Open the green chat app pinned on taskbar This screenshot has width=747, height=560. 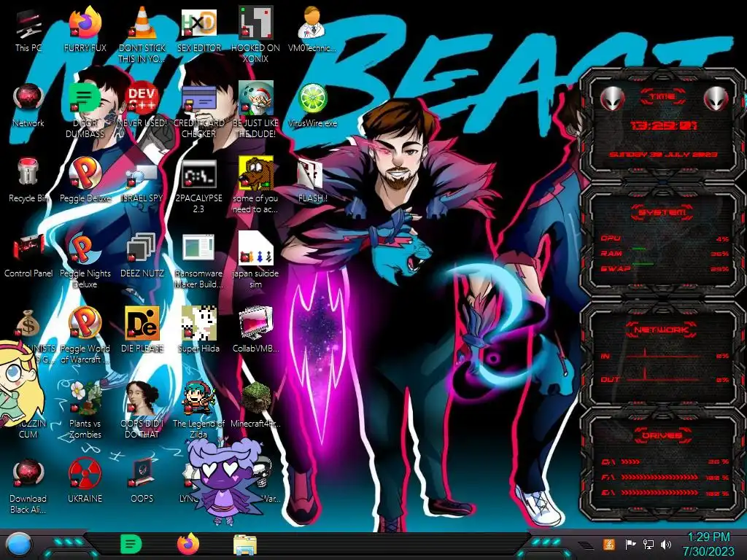(131, 544)
